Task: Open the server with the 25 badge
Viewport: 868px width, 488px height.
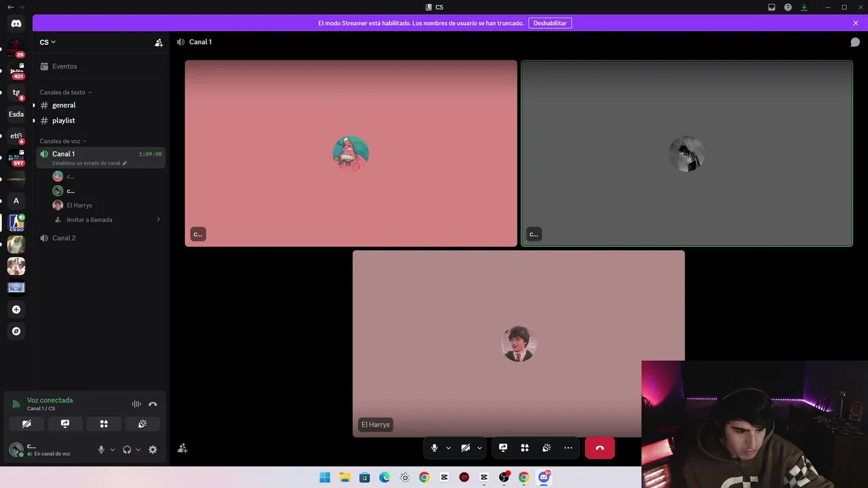Action: 16,48
